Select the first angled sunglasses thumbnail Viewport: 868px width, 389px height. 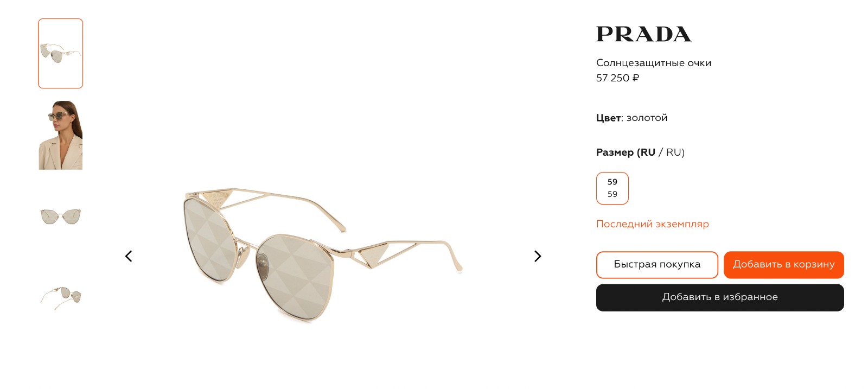pos(61,53)
